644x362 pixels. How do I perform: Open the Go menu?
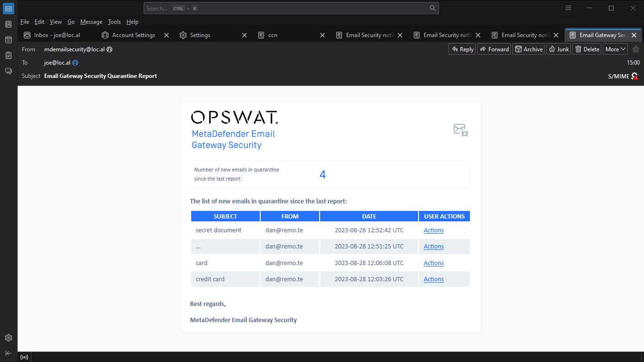[71, 22]
